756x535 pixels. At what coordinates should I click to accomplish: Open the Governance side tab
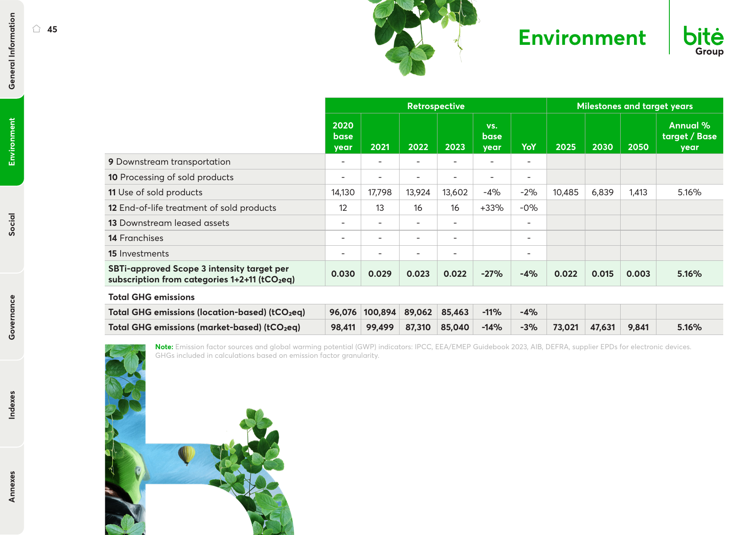click(12, 317)
